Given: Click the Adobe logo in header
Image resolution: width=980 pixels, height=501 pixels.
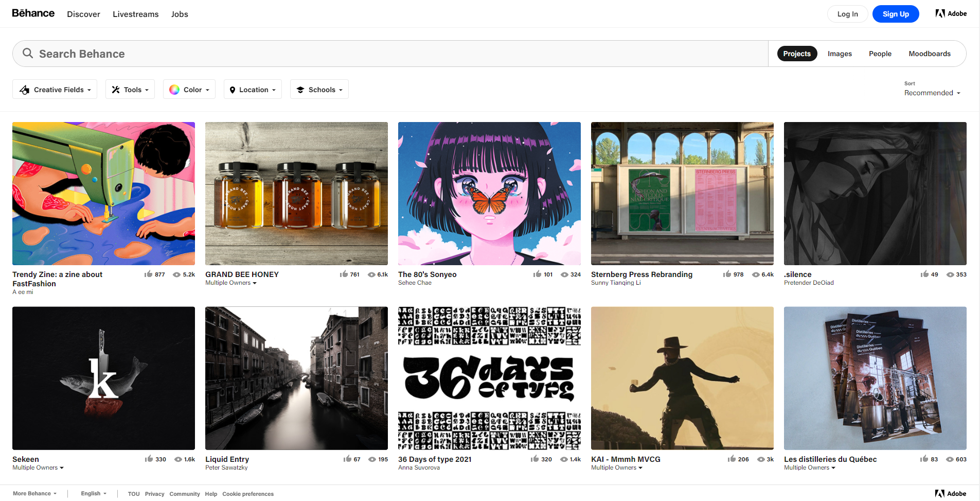Looking at the screenshot, I should point(951,14).
